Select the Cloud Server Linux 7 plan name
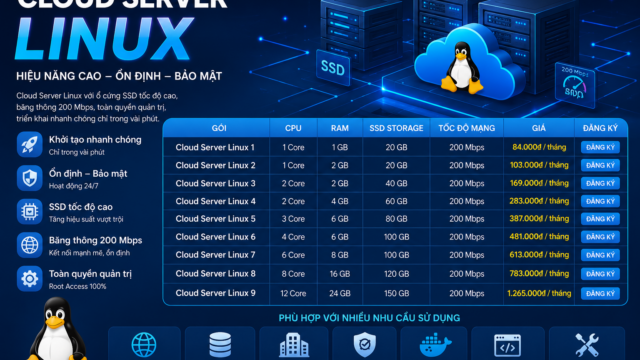Image resolution: width=640 pixels, height=360 pixels. point(216,255)
